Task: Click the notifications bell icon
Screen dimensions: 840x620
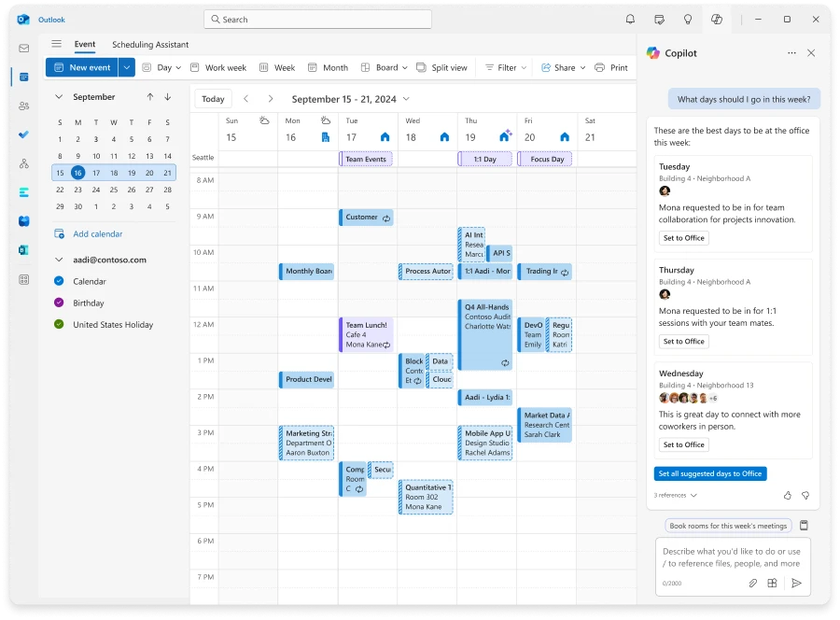Action: click(x=630, y=19)
